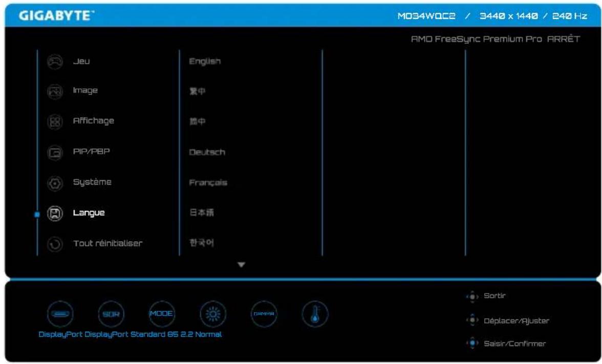Open the Système menu
Viewport: 602px width, 364px height.
[92, 182]
